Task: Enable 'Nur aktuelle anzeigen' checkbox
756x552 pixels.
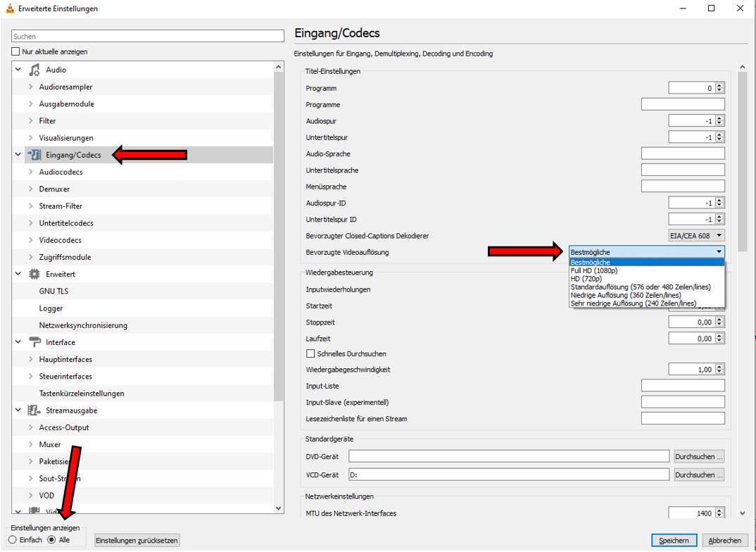Action: pyautogui.click(x=16, y=52)
